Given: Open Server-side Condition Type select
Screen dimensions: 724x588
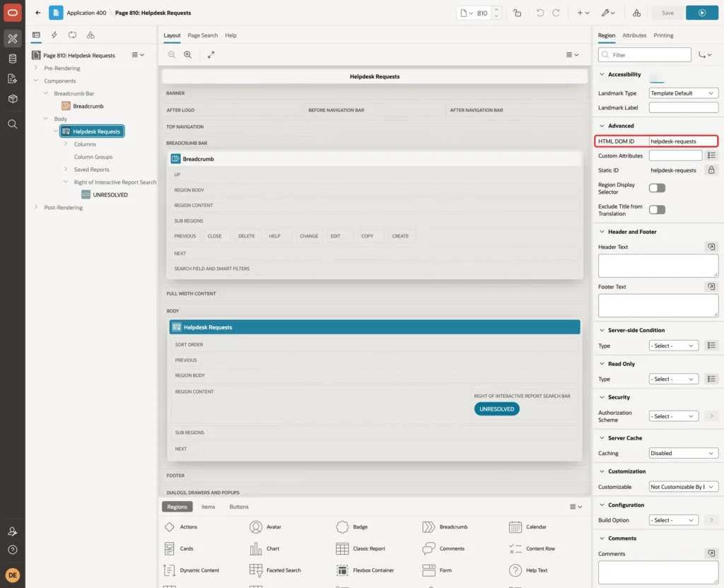Looking at the screenshot, I should [673, 346].
